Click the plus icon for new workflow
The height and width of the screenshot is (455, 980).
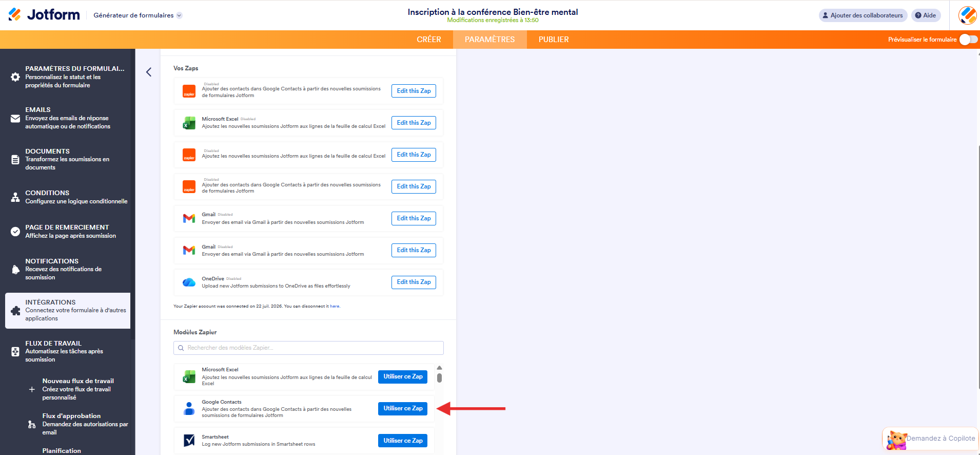[32, 389]
